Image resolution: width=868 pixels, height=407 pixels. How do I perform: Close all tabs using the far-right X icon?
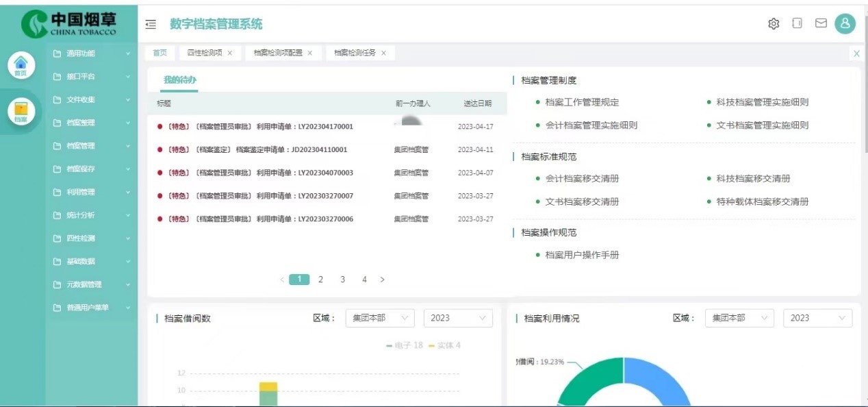click(856, 53)
